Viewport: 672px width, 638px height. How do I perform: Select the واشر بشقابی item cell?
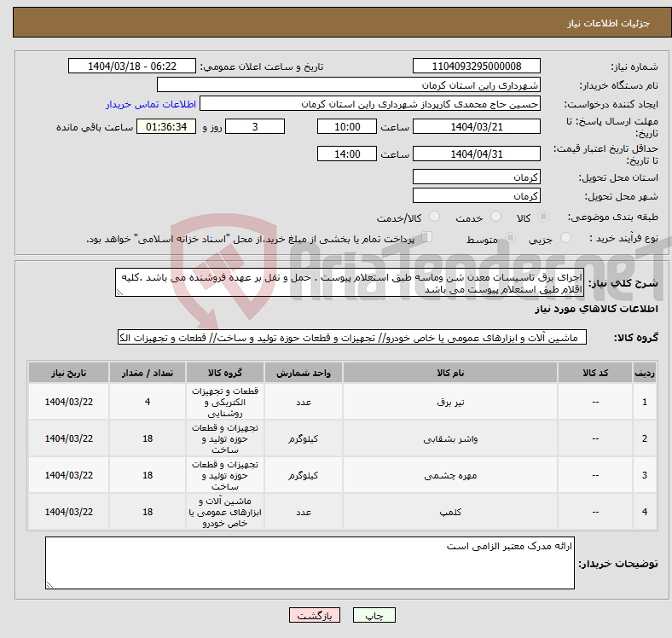[450, 438]
